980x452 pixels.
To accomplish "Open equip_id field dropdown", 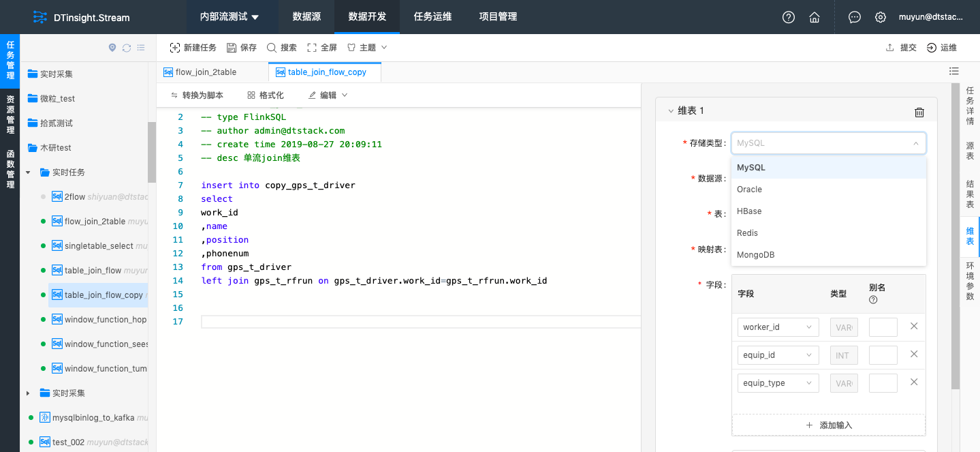I will 778,355.
